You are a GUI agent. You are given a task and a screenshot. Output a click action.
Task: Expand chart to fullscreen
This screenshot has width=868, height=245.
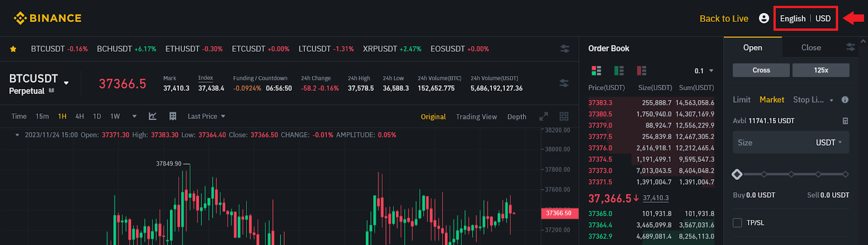pos(544,117)
